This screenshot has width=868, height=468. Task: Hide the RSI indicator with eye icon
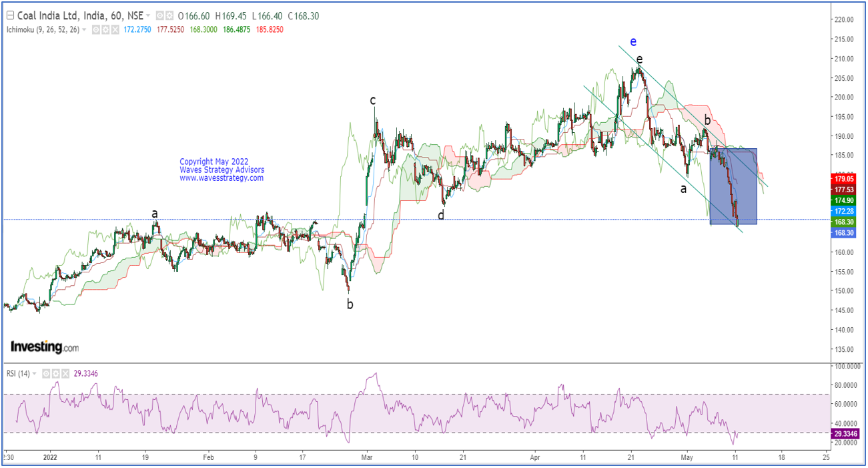(x=46, y=373)
